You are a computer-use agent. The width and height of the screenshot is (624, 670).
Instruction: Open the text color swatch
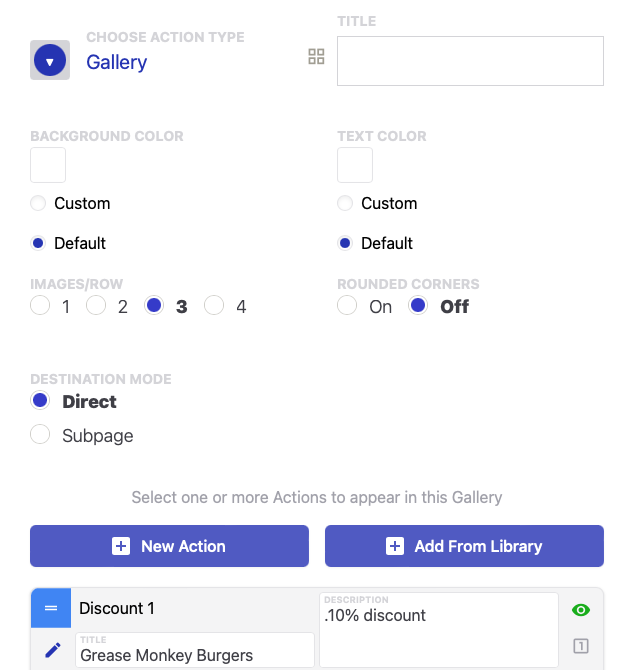click(x=355, y=165)
